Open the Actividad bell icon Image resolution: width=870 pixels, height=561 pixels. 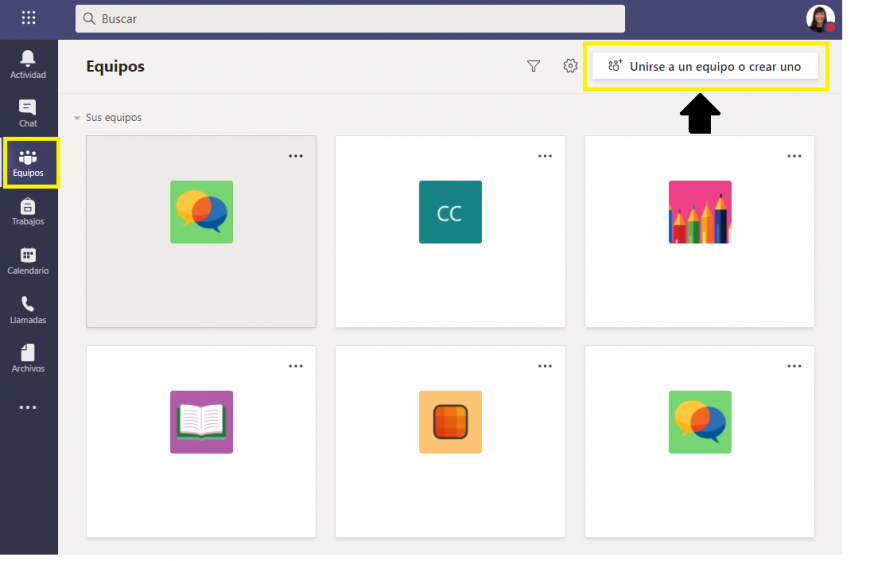tap(28, 63)
